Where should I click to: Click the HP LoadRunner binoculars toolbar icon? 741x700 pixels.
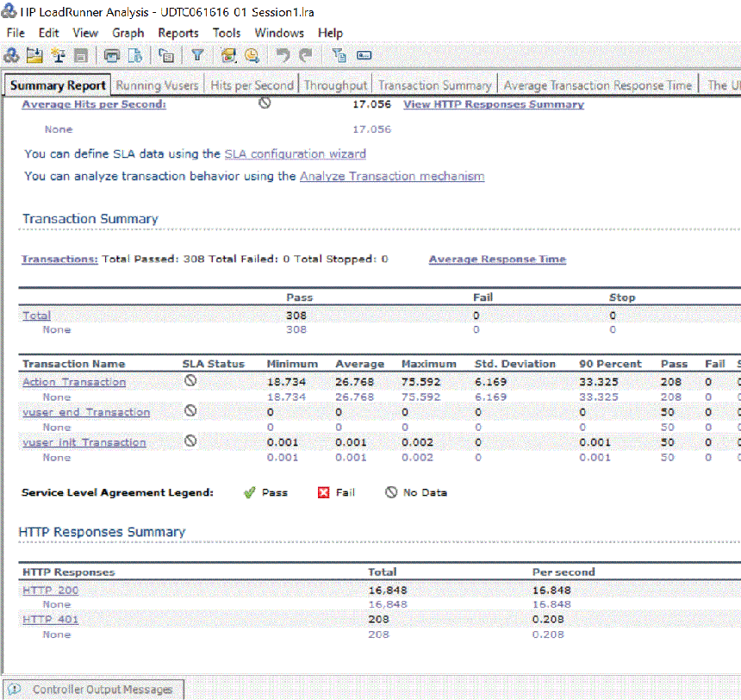pos(11,55)
